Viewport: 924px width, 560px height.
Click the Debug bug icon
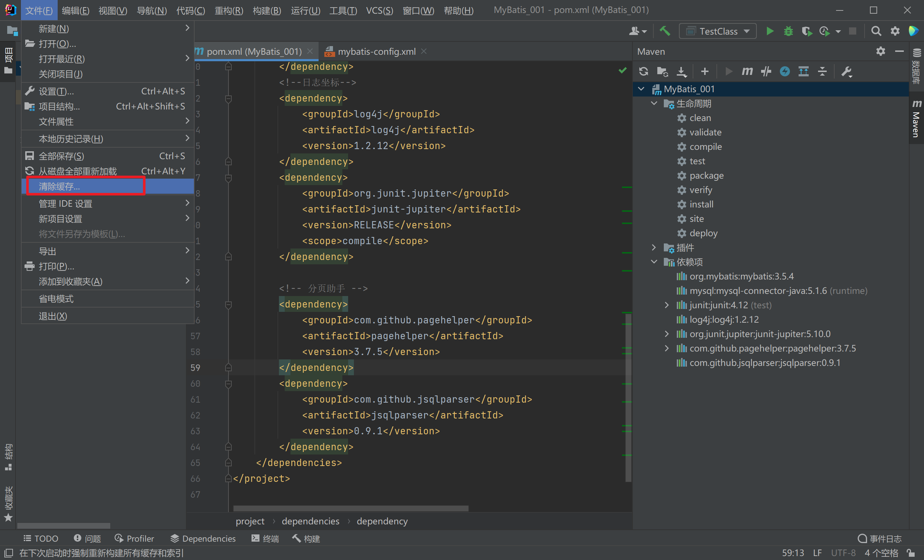pos(788,31)
